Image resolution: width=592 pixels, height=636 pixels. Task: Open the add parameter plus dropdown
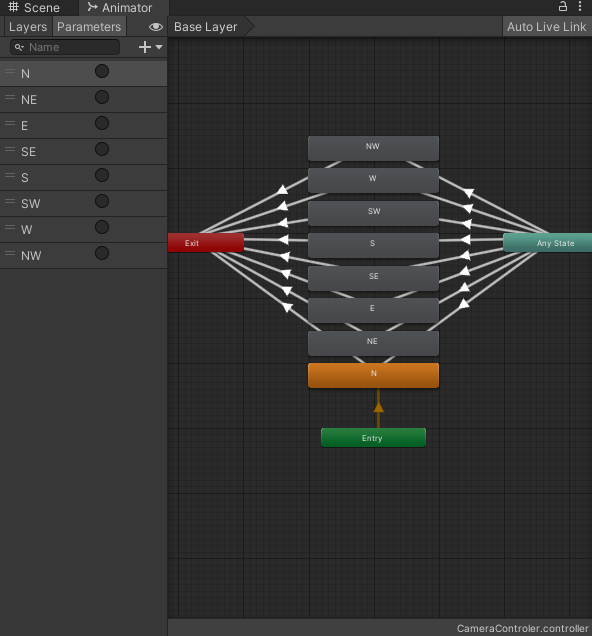tap(150, 47)
